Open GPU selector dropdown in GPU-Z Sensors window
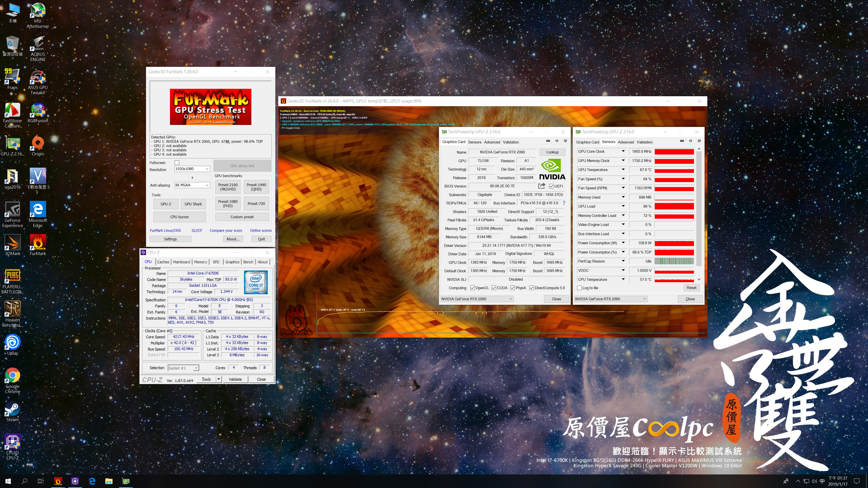This screenshot has width=868, height=488. pyautogui.click(x=611, y=299)
